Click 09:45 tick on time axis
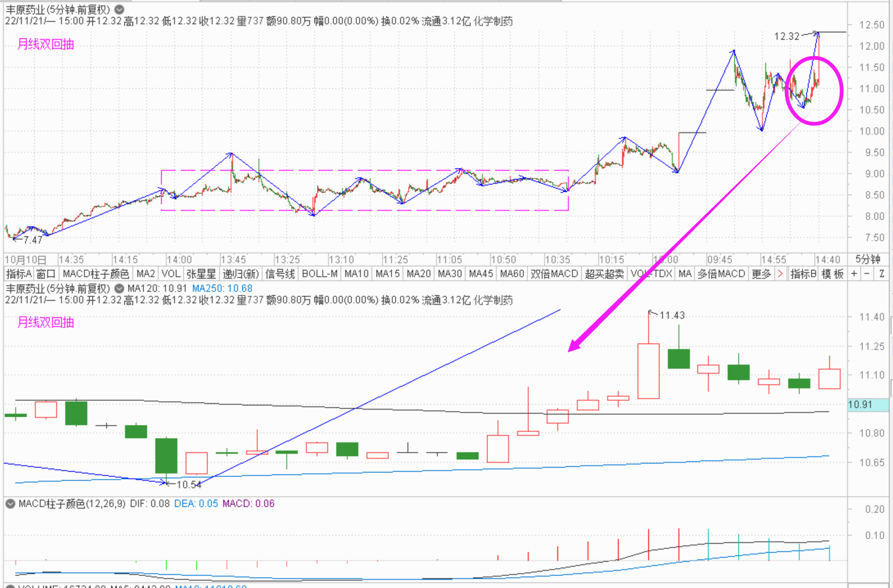 tap(720, 260)
